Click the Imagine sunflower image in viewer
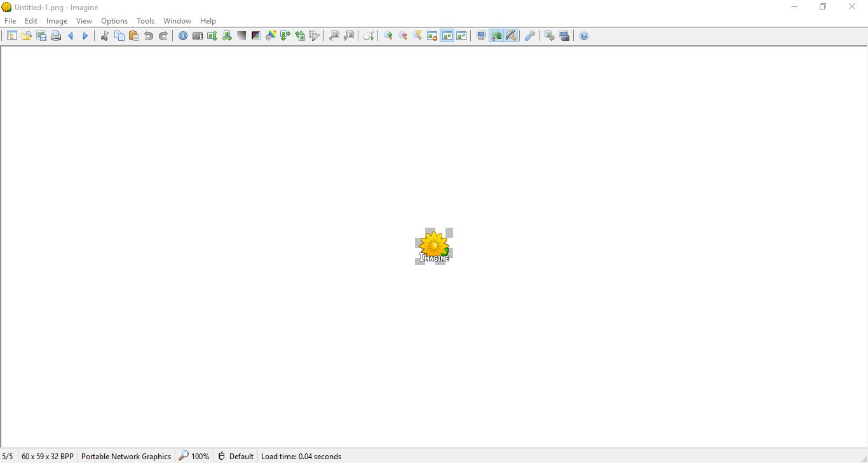The height and width of the screenshot is (463, 868). tap(434, 246)
